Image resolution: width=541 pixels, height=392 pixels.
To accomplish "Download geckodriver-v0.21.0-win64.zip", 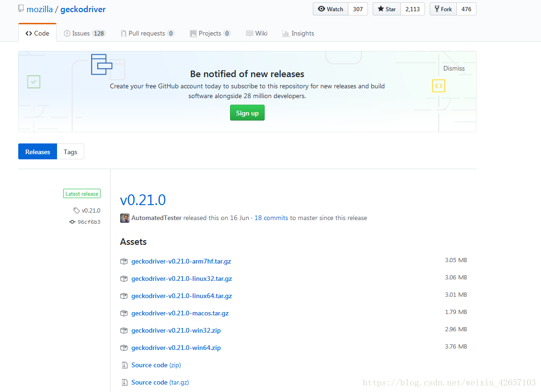I will (x=176, y=348).
